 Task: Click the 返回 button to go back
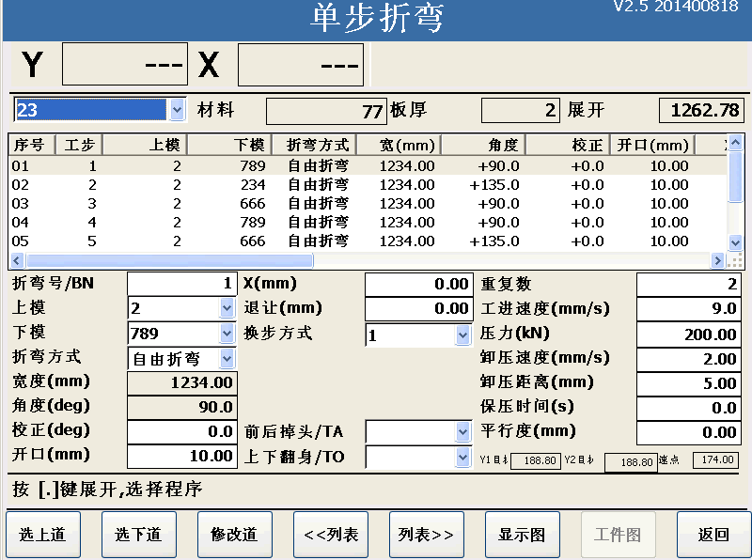pyautogui.click(x=714, y=534)
